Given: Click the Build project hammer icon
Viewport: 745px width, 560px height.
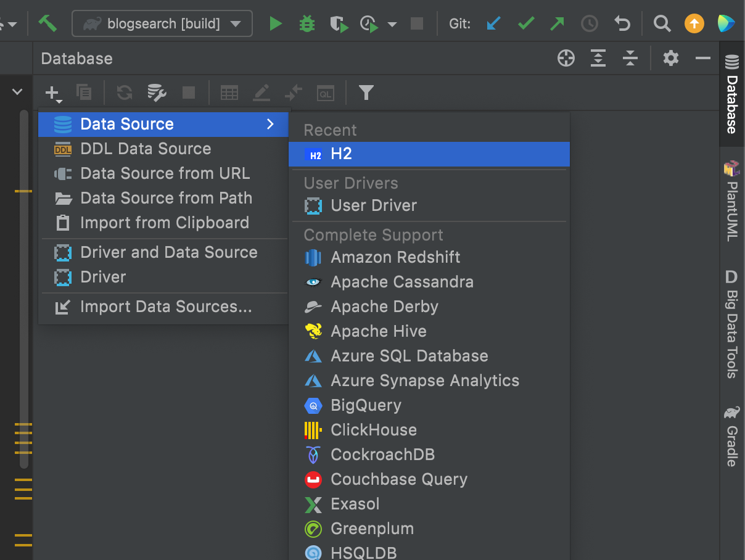Looking at the screenshot, I should [47, 23].
